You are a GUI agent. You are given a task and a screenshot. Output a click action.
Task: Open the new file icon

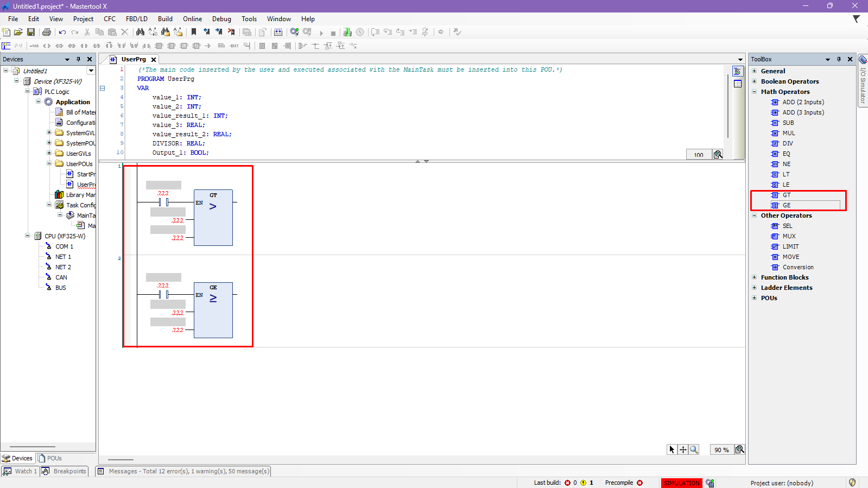(7, 33)
